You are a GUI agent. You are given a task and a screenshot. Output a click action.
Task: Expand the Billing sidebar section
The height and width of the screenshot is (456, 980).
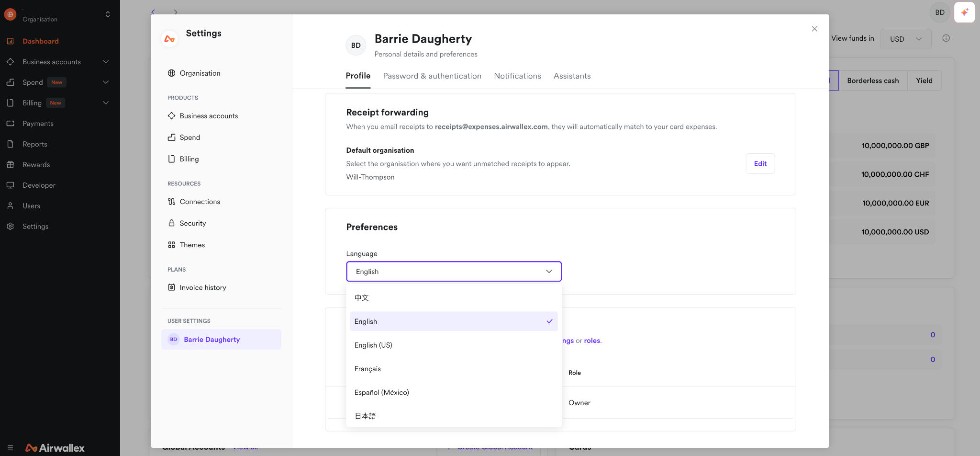106,103
